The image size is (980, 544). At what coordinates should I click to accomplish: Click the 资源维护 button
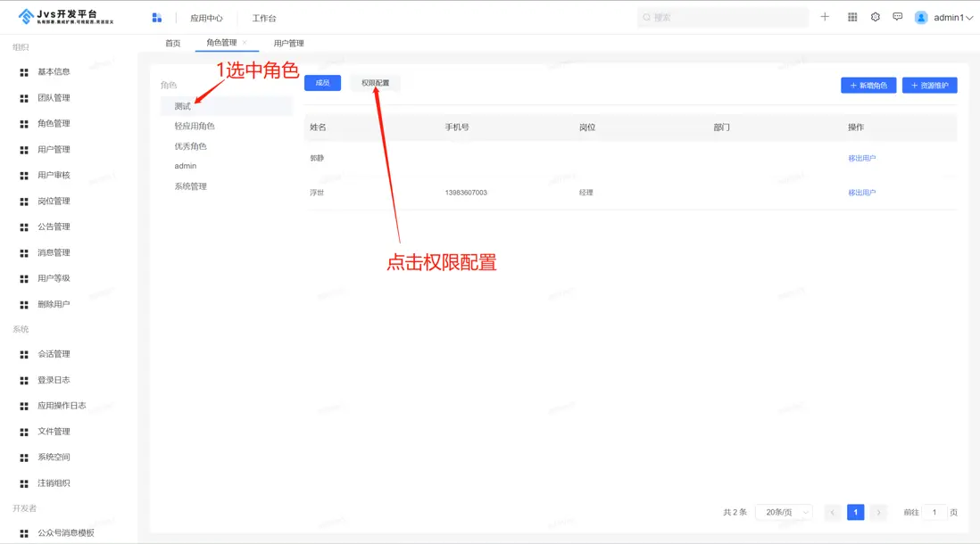click(x=929, y=85)
